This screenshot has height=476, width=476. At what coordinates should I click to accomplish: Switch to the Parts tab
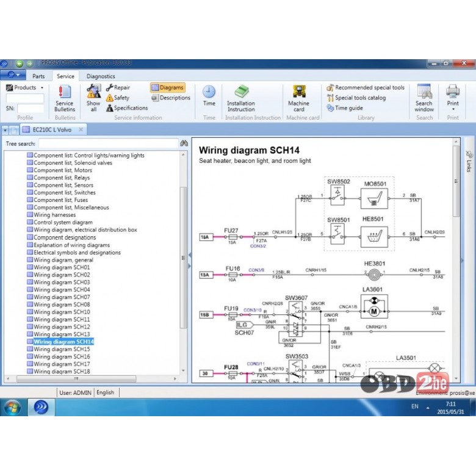(x=38, y=76)
